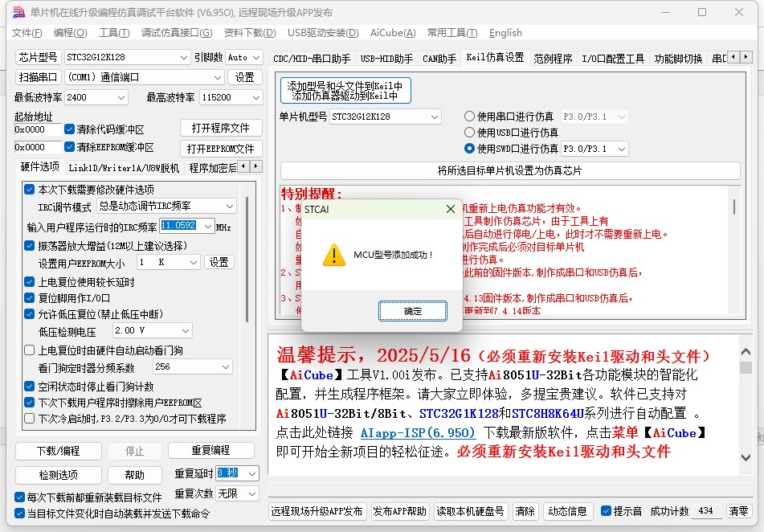
Task: Open USB驱动安装(D) menu
Action: tap(323, 33)
